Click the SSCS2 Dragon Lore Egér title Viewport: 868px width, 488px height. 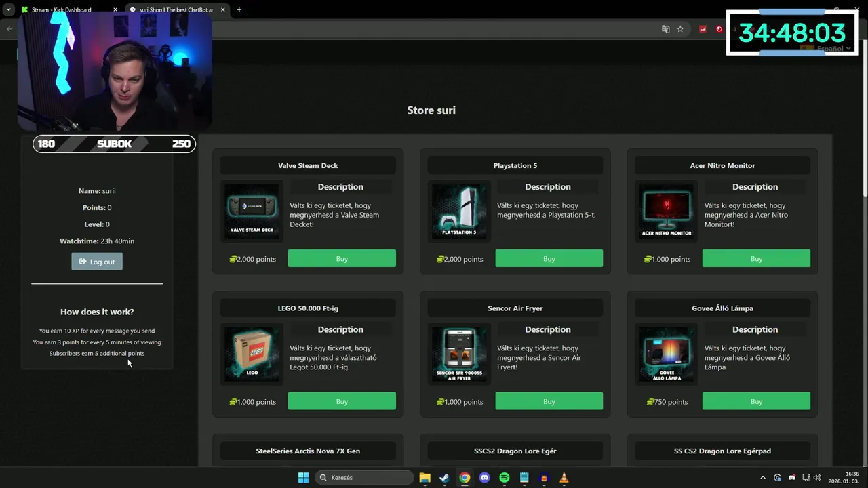pos(515,451)
